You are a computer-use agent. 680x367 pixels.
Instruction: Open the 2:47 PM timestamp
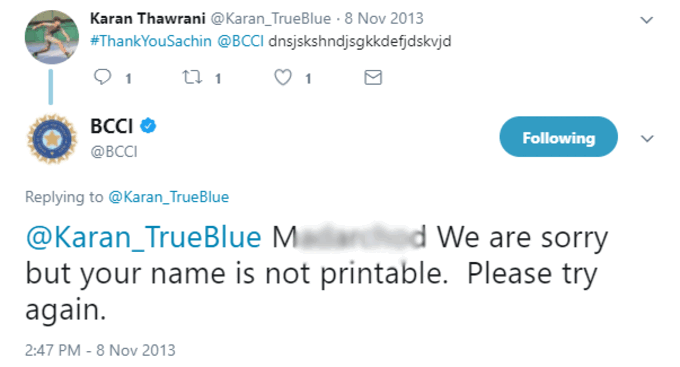tap(100, 350)
